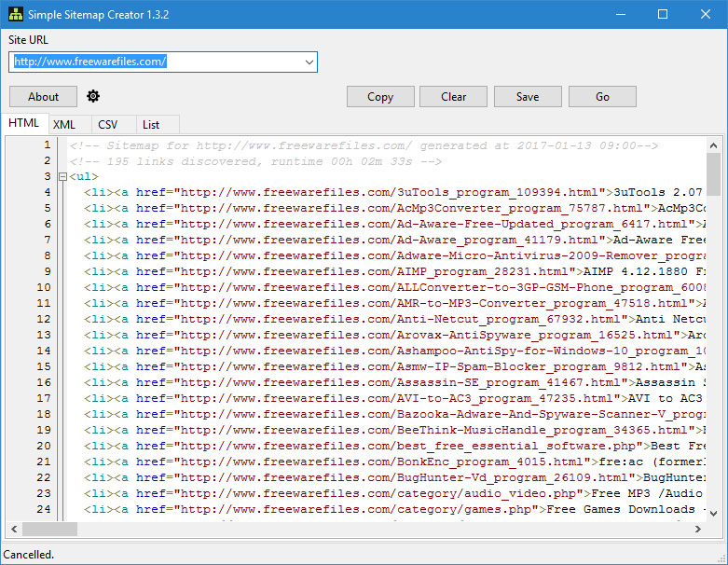Click the ALLConverter-to-3GP-GSM-Phone line

(394, 287)
